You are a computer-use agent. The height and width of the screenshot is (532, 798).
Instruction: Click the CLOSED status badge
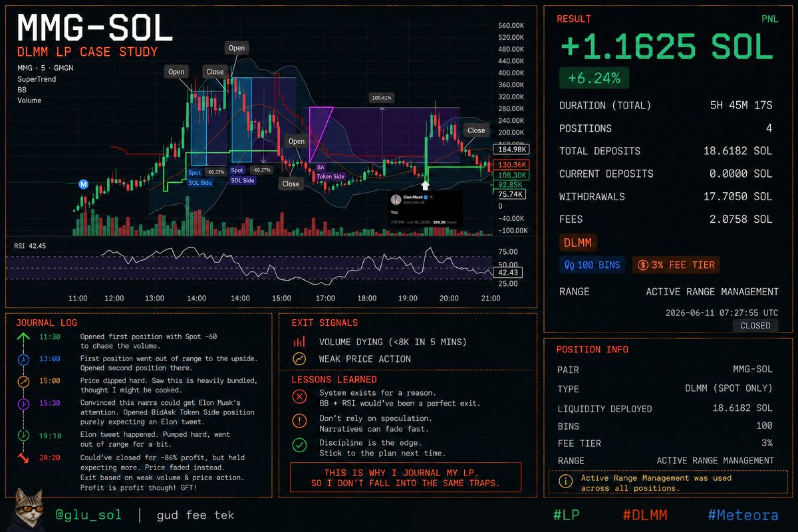(755, 326)
